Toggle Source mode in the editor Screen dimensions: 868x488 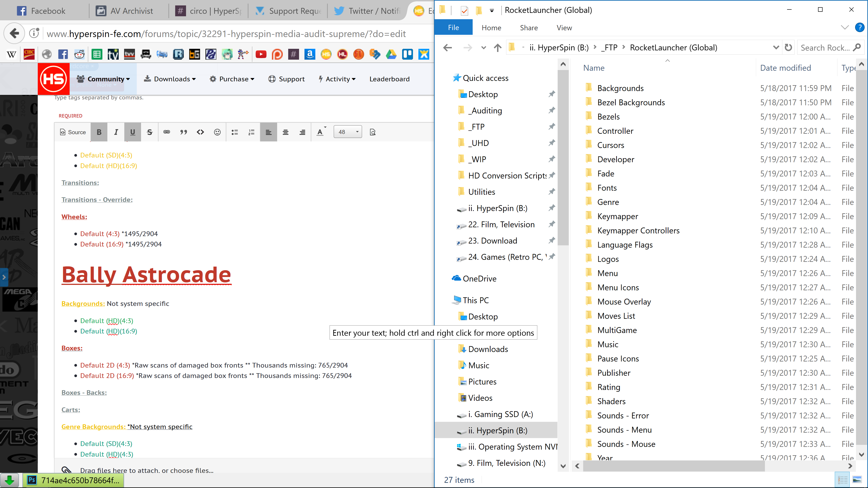click(73, 132)
